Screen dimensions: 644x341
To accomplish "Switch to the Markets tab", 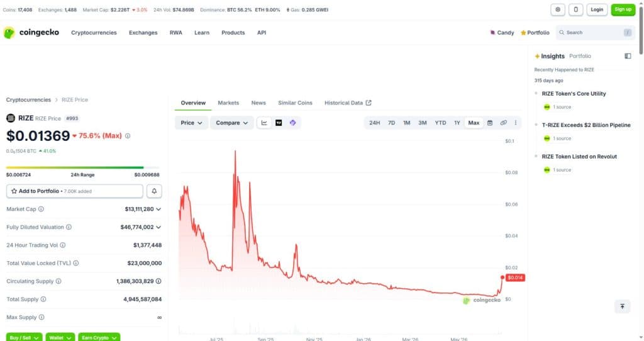I will (228, 103).
